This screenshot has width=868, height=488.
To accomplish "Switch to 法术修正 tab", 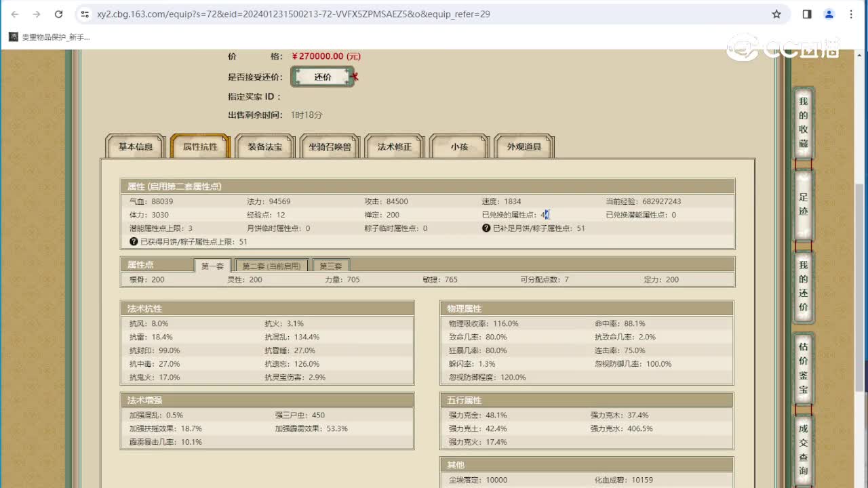I will coord(395,146).
